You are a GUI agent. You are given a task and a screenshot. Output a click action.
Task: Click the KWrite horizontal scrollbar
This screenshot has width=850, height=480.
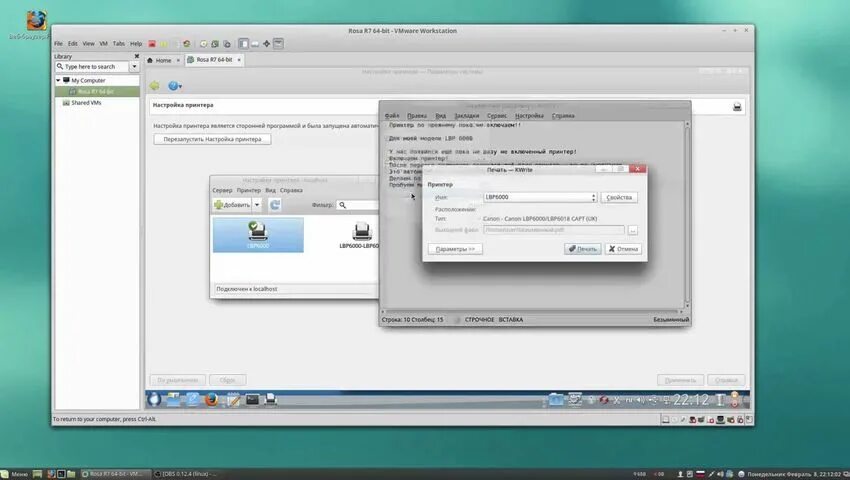click(531, 312)
